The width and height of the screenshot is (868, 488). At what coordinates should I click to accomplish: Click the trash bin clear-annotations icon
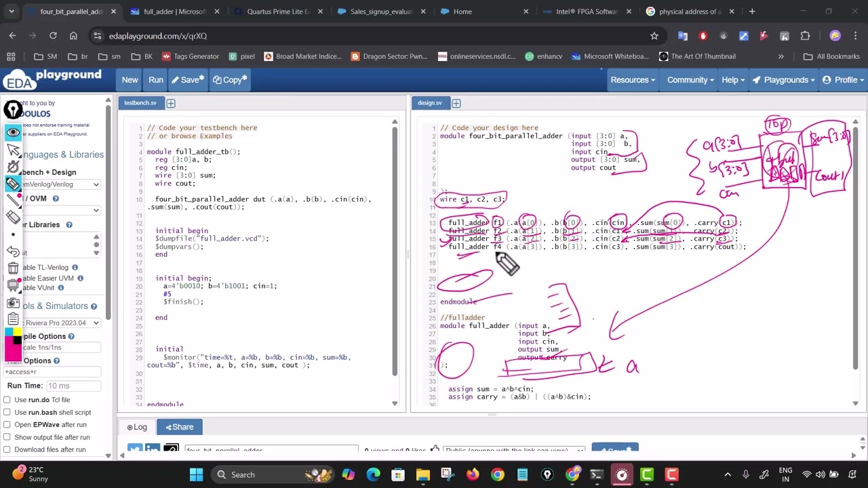pyautogui.click(x=13, y=268)
